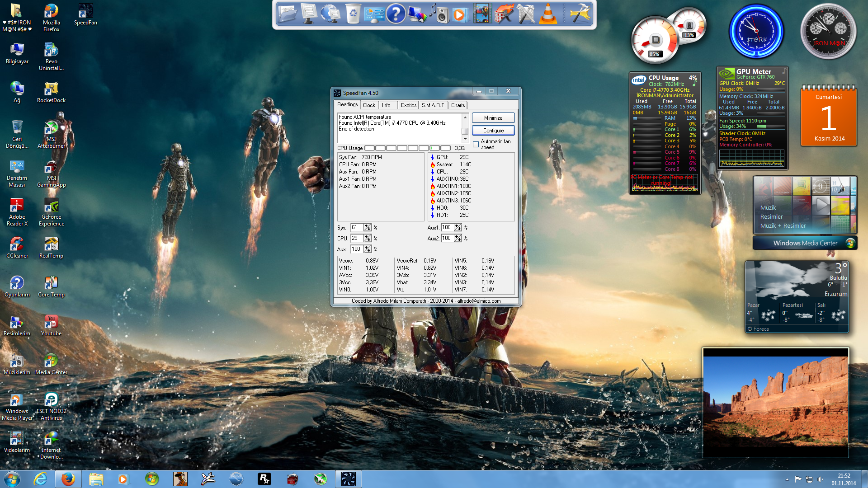The width and height of the screenshot is (868, 488).
Task: Open Core Temp desktop shortcut
Action: click(51, 286)
